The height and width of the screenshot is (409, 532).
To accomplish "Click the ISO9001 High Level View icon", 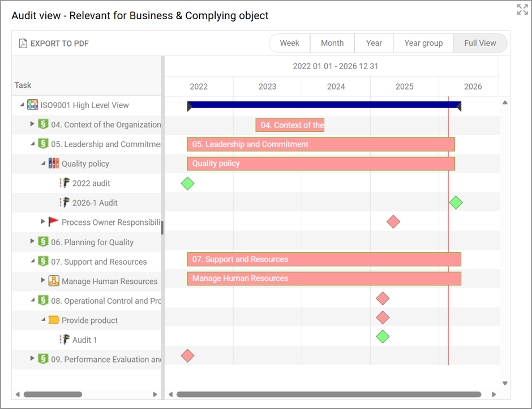I will tap(33, 104).
